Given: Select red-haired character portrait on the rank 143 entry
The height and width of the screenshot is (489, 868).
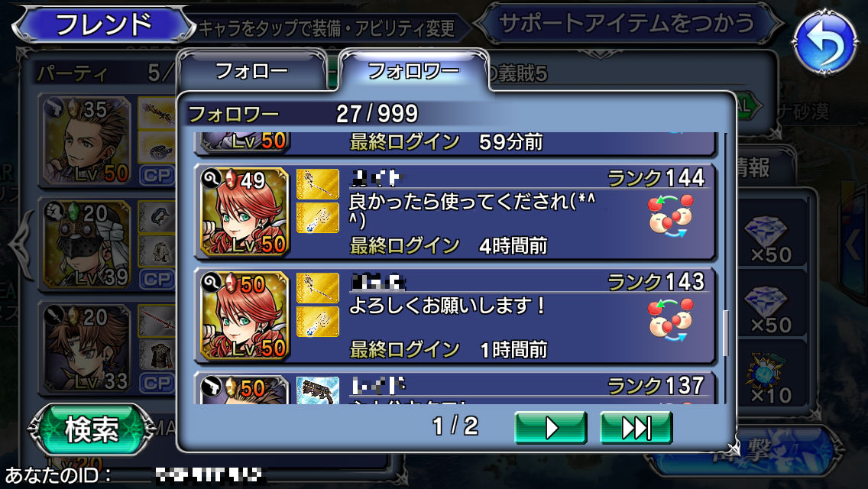Looking at the screenshot, I should pyautogui.click(x=245, y=316).
